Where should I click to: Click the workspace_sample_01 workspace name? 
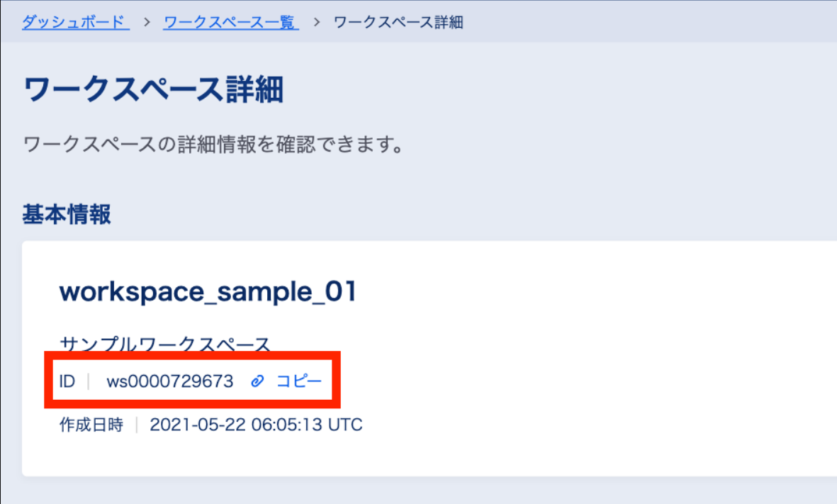coord(207,292)
